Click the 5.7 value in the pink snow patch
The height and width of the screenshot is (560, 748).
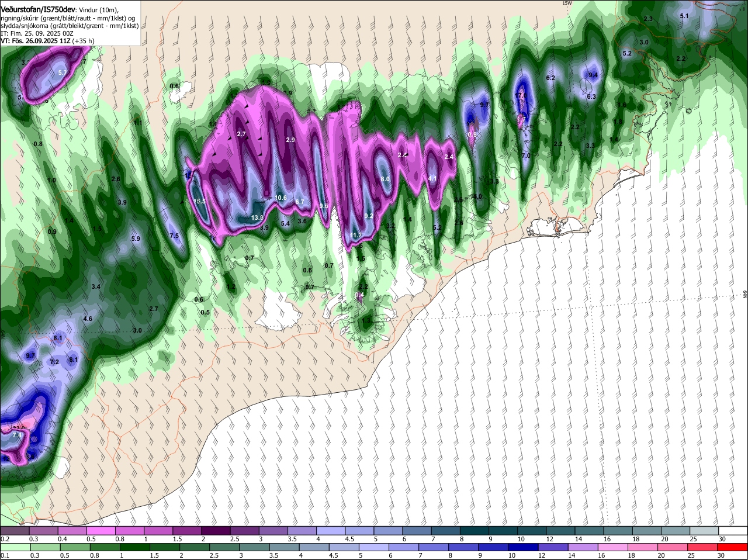[63, 72]
